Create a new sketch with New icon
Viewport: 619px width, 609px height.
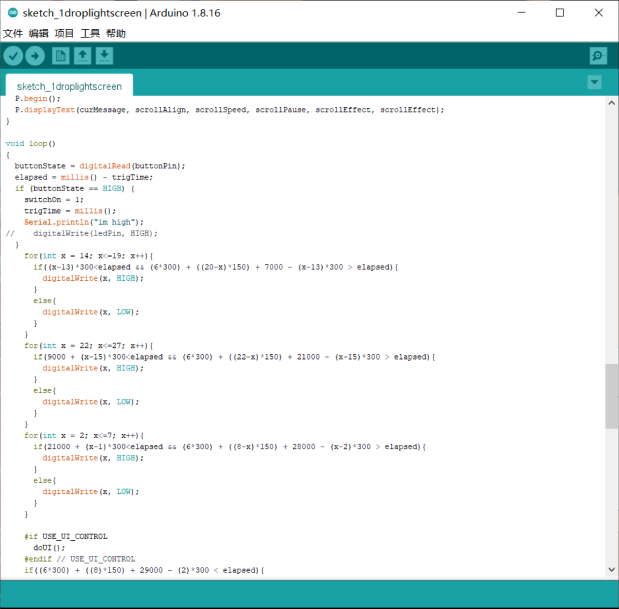coord(60,56)
